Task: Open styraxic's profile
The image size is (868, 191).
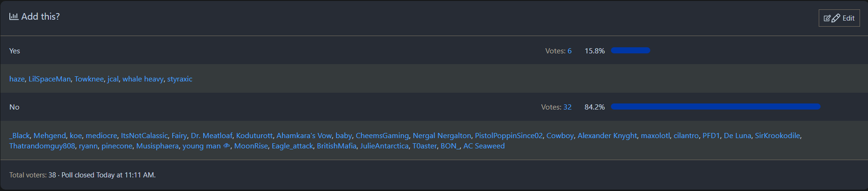Action: click(180, 79)
